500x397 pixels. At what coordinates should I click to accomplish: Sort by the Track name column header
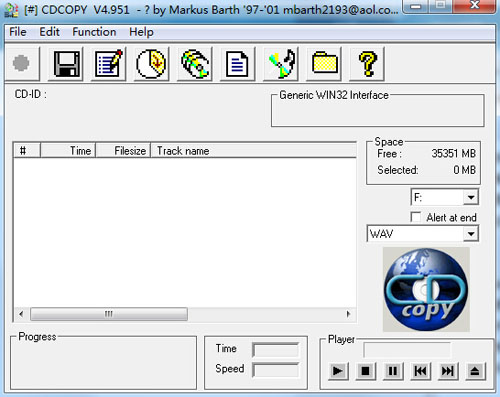pos(254,151)
